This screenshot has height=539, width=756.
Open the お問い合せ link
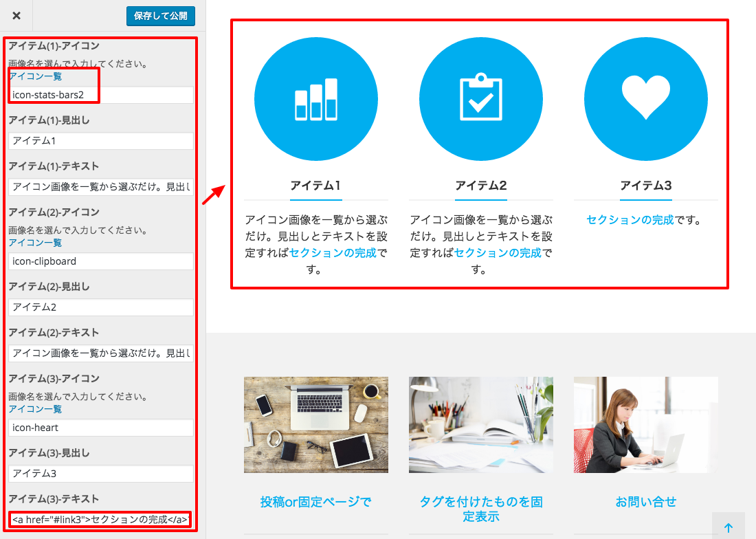tap(645, 502)
